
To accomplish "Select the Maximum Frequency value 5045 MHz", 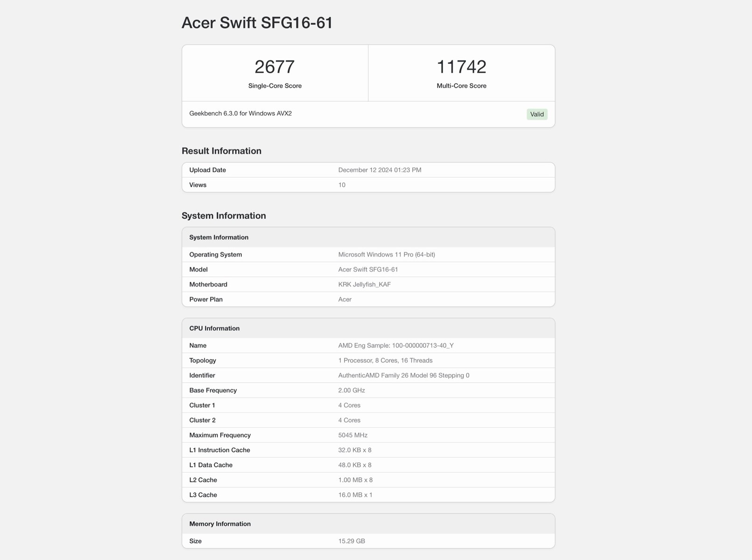I will pyautogui.click(x=353, y=435).
